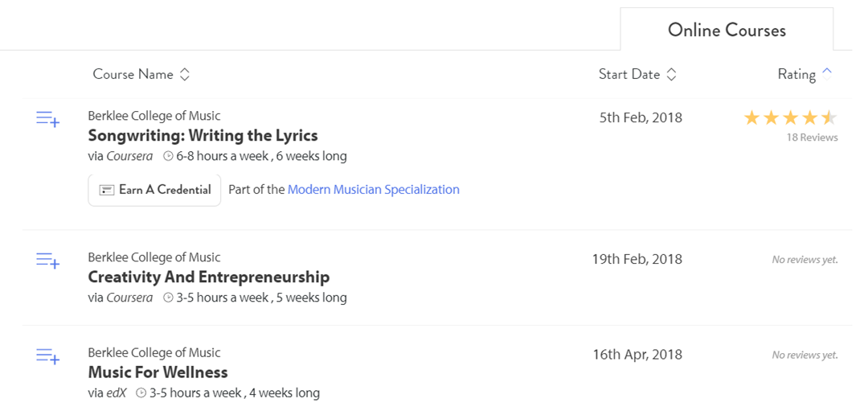Screen dimensions: 868x407
Task: View the 18 Reviews for Songwriting
Action: [812, 138]
